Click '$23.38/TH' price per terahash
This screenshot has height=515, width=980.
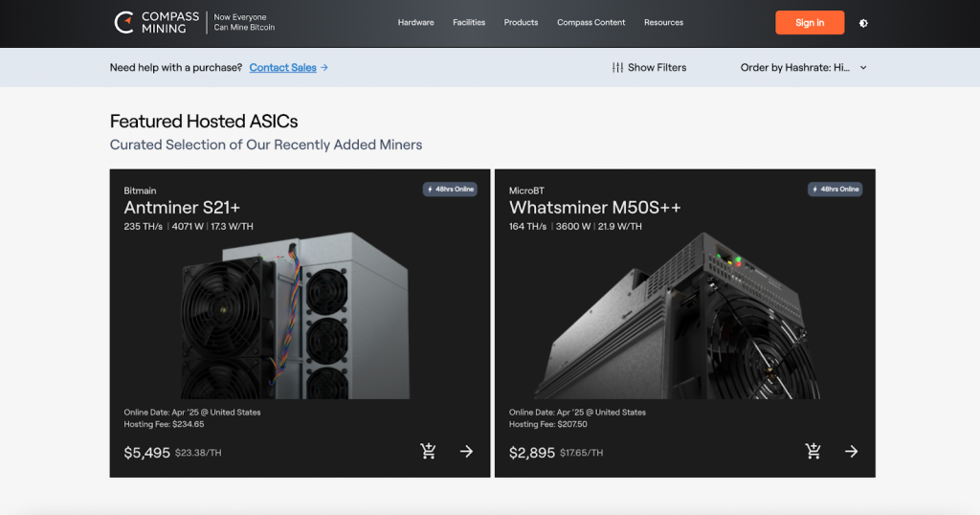198,453
